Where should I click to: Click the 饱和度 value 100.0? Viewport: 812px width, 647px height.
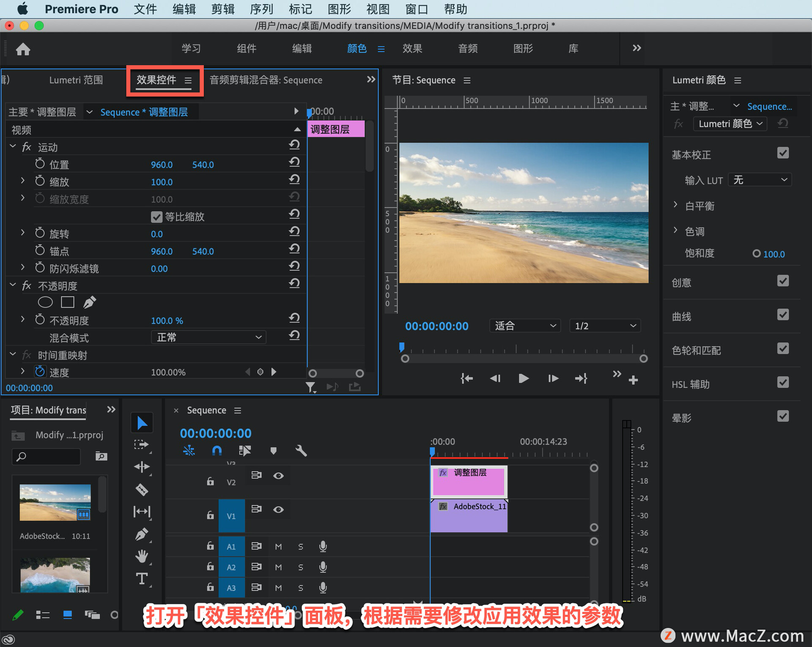tap(774, 254)
